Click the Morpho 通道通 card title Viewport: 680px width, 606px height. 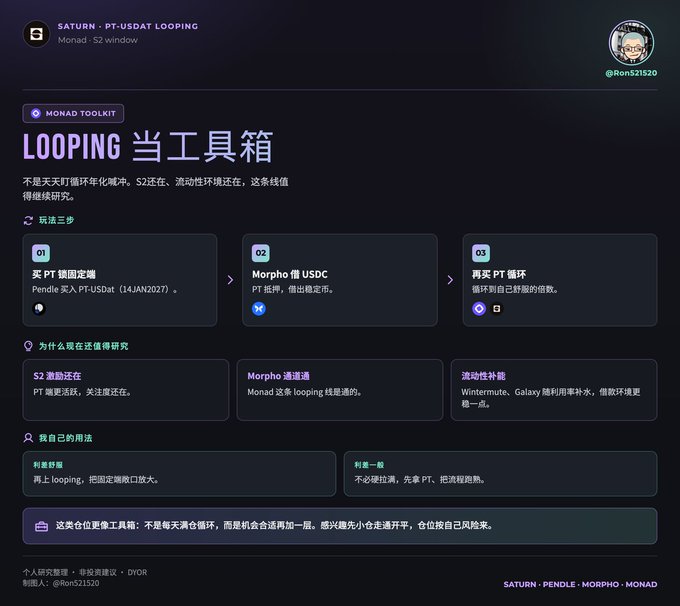pyautogui.click(x=278, y=376)
